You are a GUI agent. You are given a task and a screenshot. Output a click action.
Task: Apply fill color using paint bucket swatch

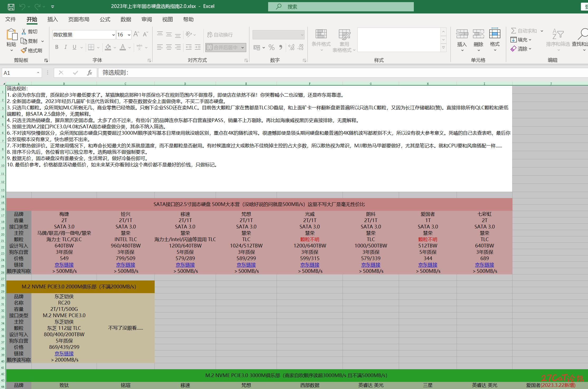coord(108,47)
